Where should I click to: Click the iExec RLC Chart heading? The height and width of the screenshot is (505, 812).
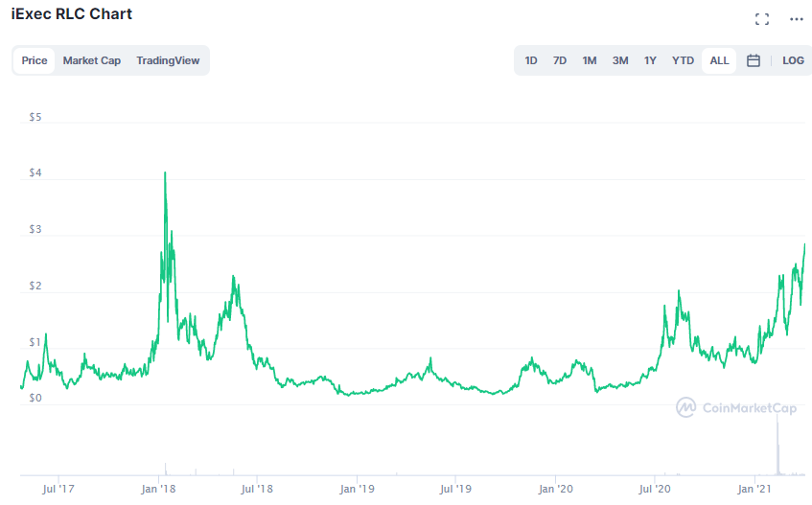pos(72,14)
